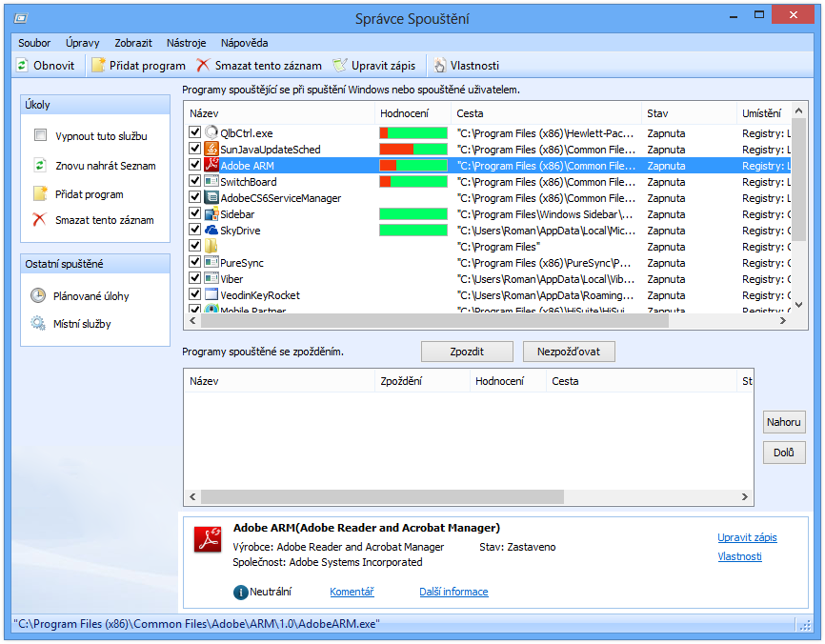Click the Přidat program toolbar icon

[x=98, y=65]
